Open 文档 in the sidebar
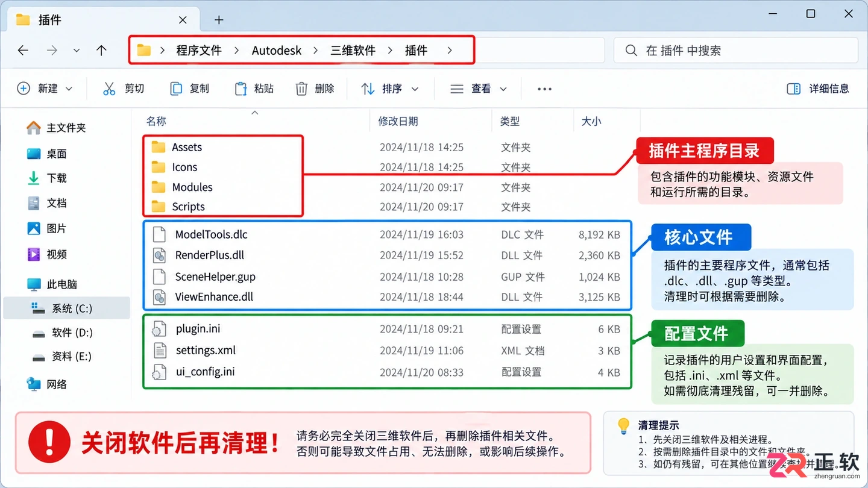This screenshot has width=868, height=488. point(47,203)
